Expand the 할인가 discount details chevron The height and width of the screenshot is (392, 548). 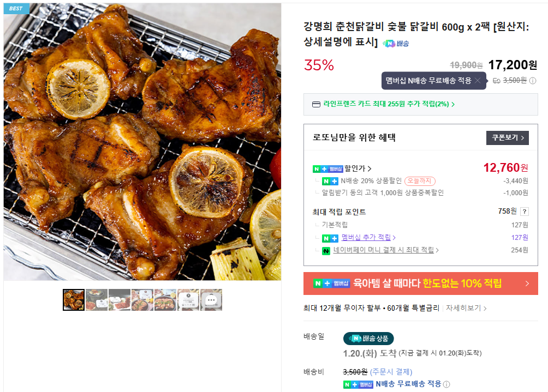click(369, 168)
